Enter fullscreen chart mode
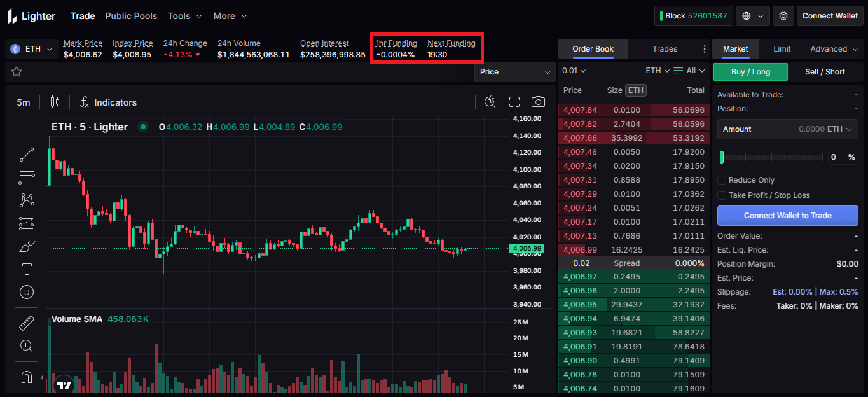 [514, 102]
